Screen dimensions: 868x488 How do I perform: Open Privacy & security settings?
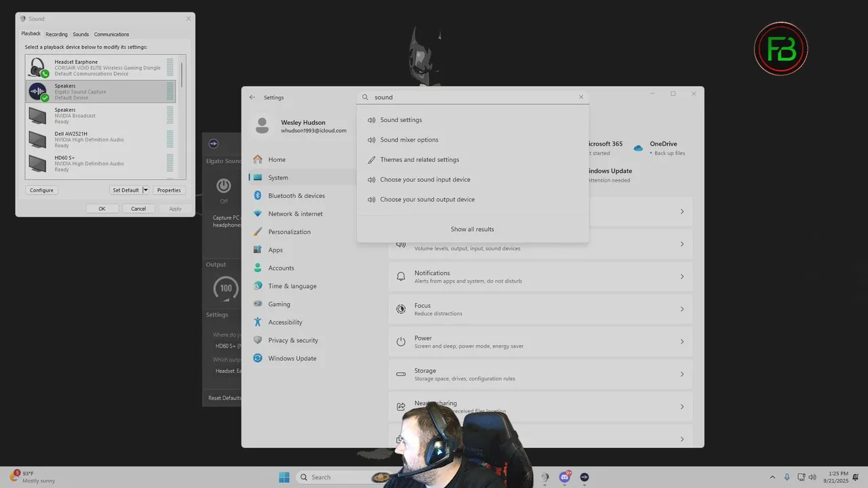click(301, 340)
